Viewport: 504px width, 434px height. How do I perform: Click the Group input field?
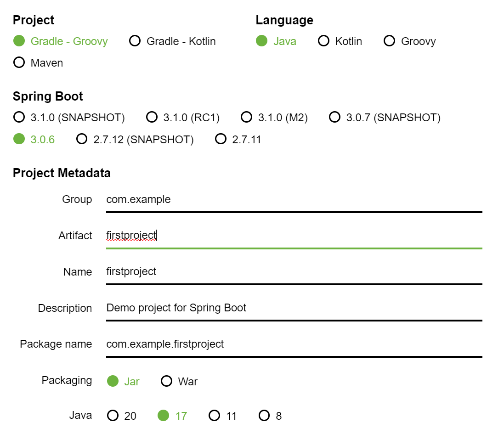click(x=294, y=200)
